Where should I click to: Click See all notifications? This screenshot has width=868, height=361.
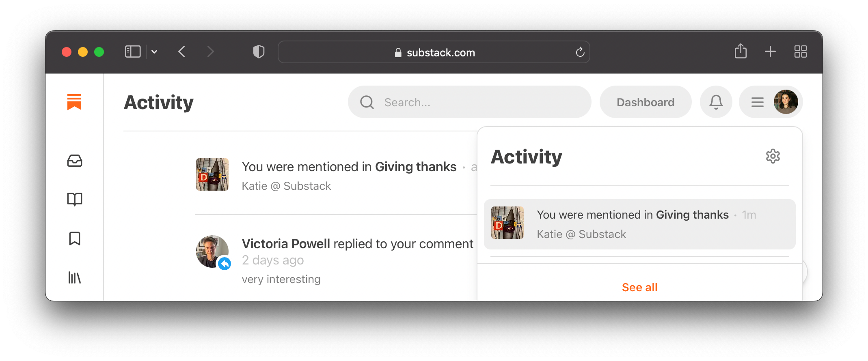coord(639,287)
